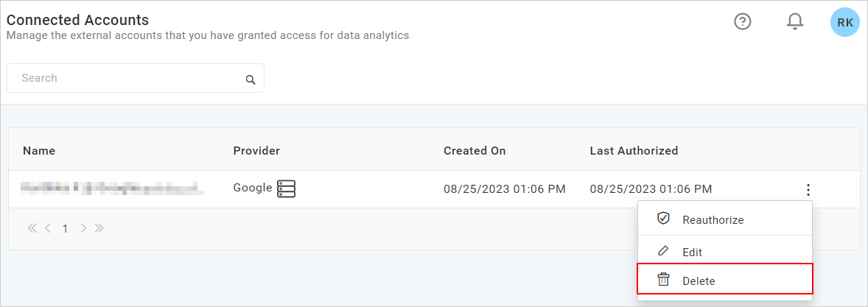Click the Google provider server icon
Viewport: 868px width, 307px height.
tap(286, 188)
